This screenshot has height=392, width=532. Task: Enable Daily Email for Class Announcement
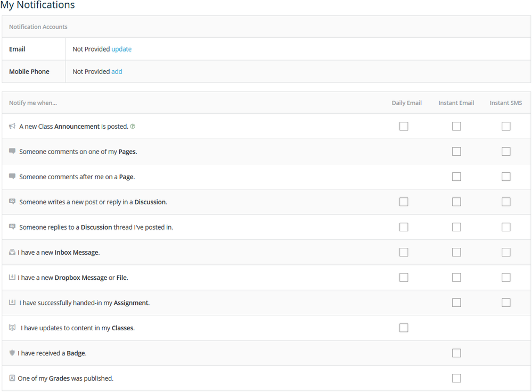404,127
